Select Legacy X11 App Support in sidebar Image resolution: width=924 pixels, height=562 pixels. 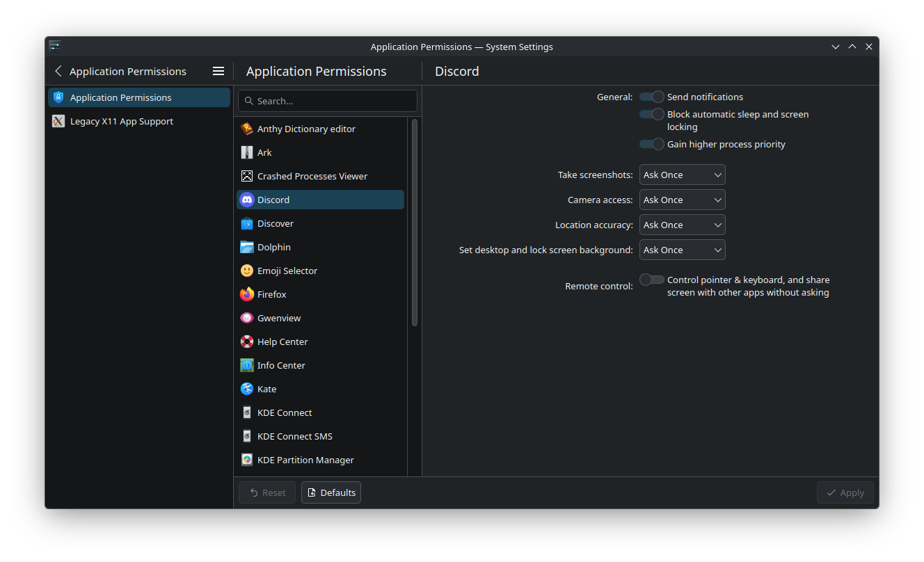click(x=121, y=121)
